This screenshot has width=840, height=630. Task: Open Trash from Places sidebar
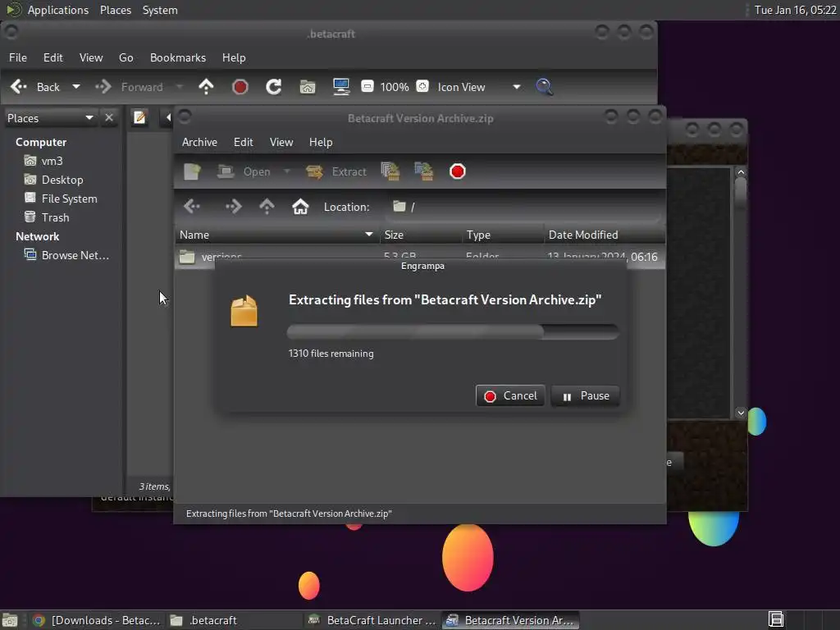(55, 217)
